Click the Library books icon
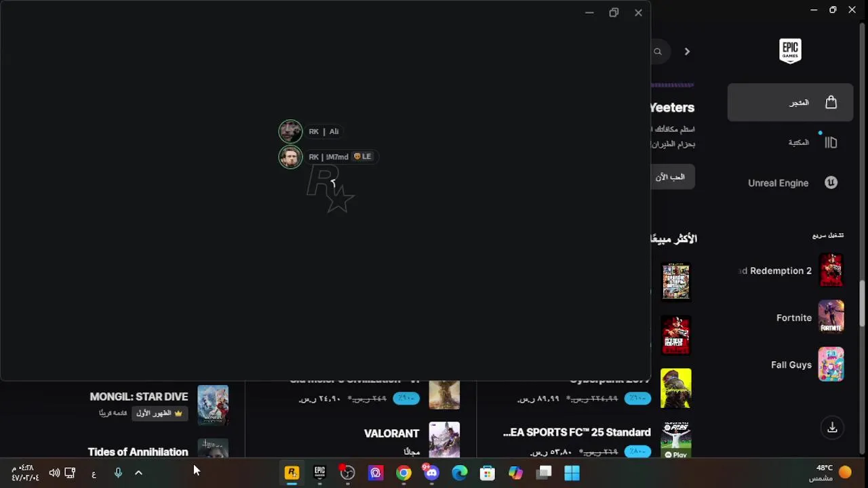This screenshot has width=868, height=488. 831,142
